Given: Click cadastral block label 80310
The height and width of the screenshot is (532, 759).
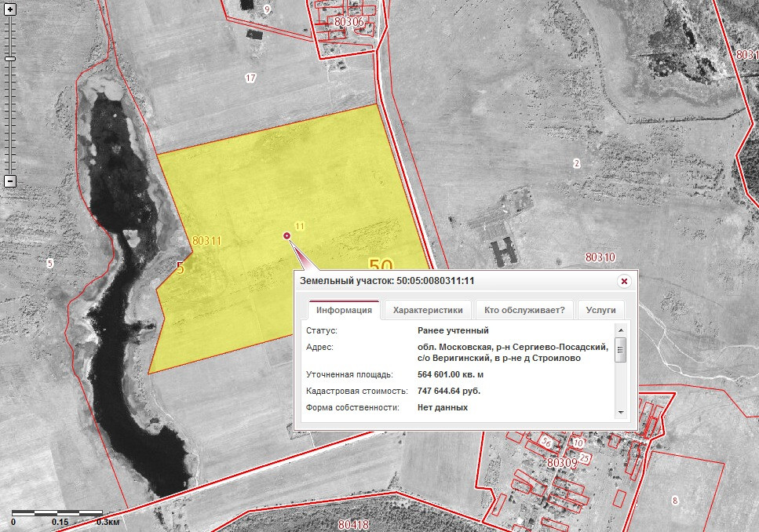Looking at the screenshot, I should pos(600,257).
